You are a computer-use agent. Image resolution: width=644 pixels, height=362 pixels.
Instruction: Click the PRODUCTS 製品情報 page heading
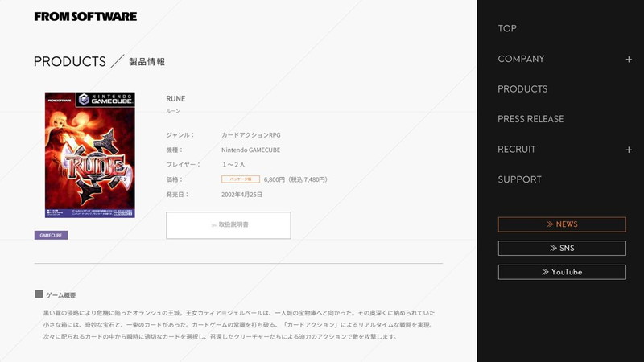[x=100, y=62]
